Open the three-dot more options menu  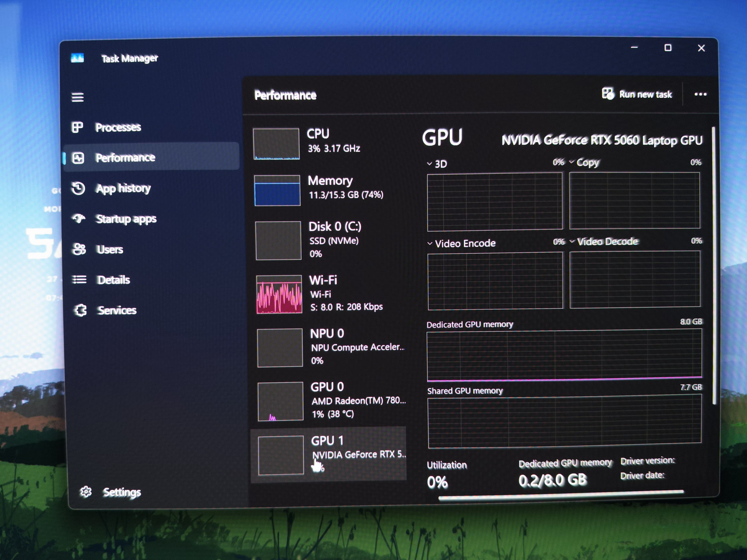(x=700, y=94)
